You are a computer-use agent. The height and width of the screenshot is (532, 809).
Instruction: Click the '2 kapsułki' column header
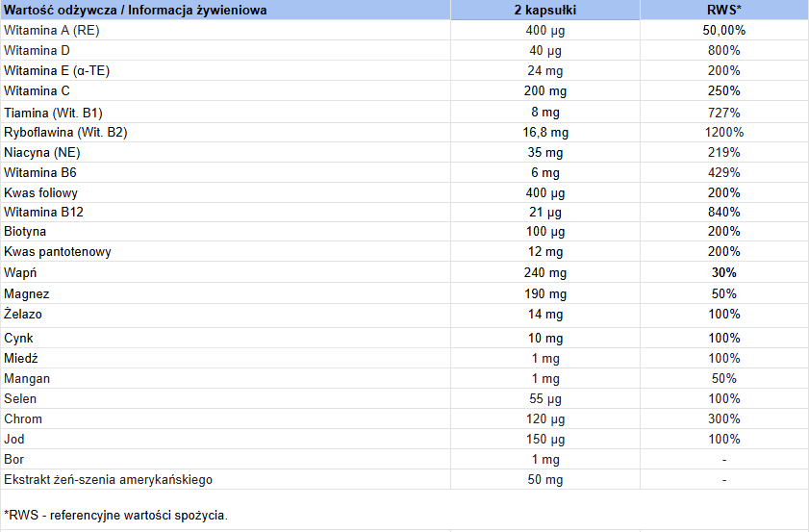[x=544, y=10]
